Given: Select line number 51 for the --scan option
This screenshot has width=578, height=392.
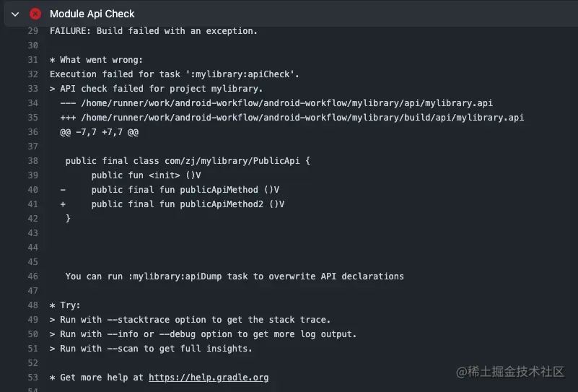Looking at the screenshot, I should pyautogui.click(x=32, y=349).
